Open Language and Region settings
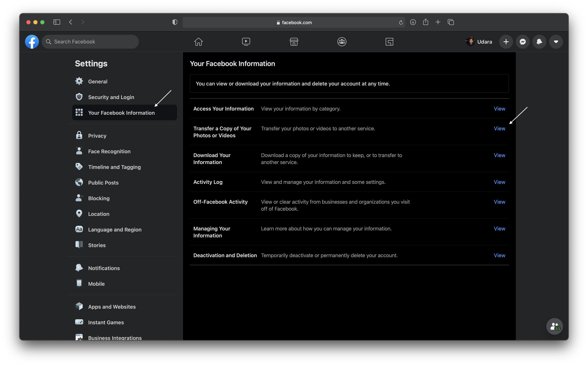 [x=124, y=229]
